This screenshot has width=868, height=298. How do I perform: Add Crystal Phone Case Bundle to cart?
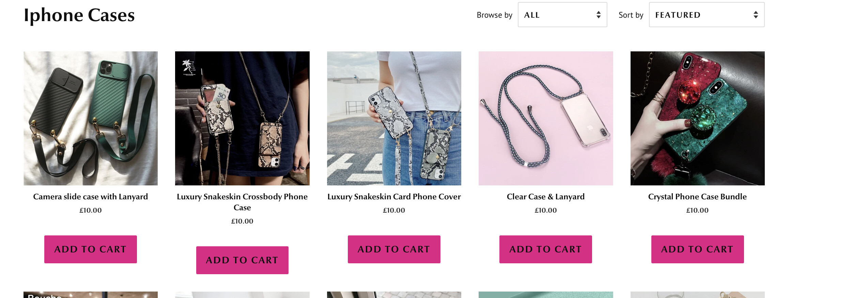tap(697, 249)
